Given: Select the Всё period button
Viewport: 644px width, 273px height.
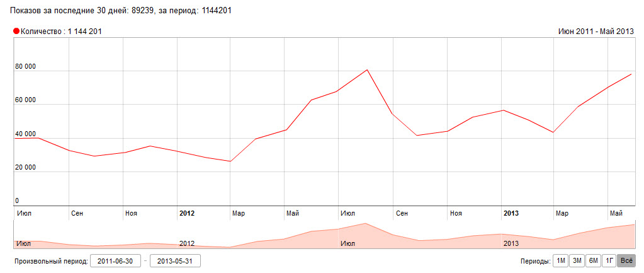Looking at the screenshot, I should (x=626, y=260).
